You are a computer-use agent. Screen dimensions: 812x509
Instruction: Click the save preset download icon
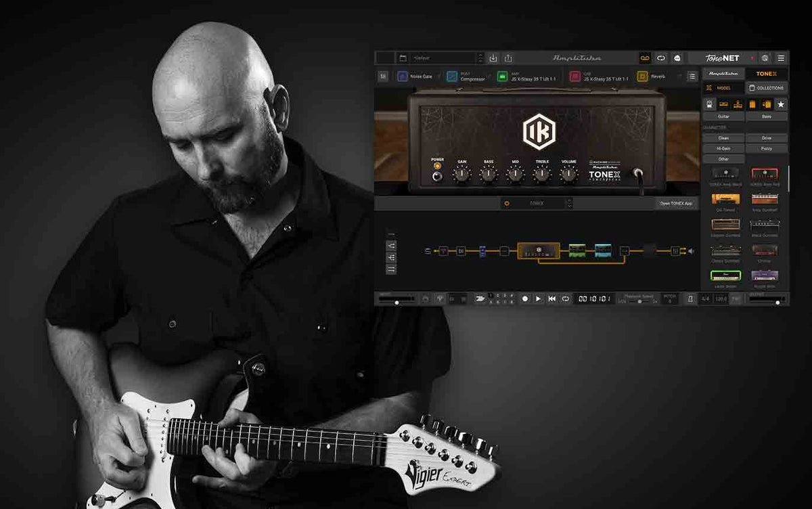click(x=493, y=58)
